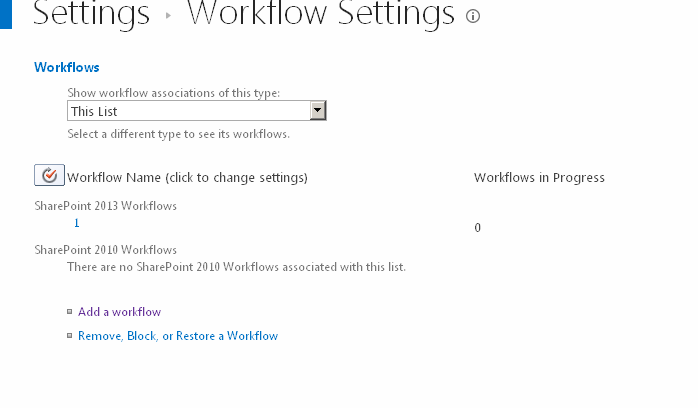Image resolution: width=698 pixels, height=408 pixels.
Task: Open Remove, Block, or Restore a Workflow
Action: 178,336
